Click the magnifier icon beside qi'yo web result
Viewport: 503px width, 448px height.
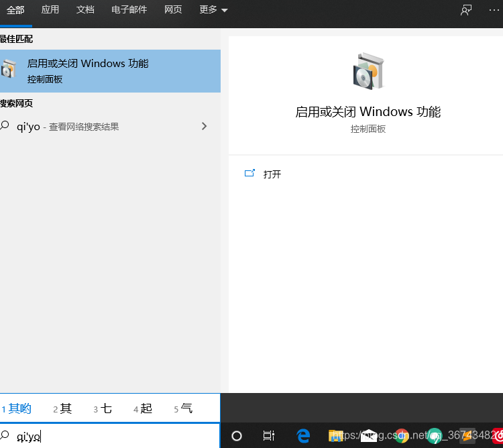tap(5, 125)
